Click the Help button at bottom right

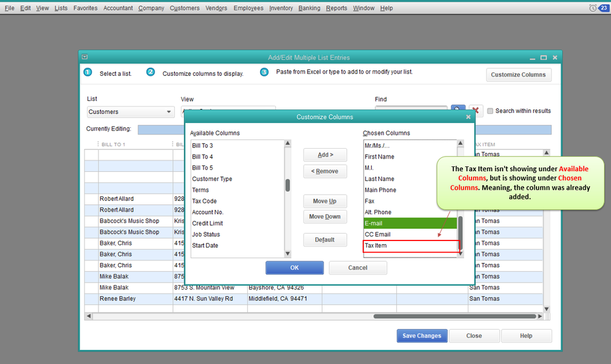click(526, 335)
